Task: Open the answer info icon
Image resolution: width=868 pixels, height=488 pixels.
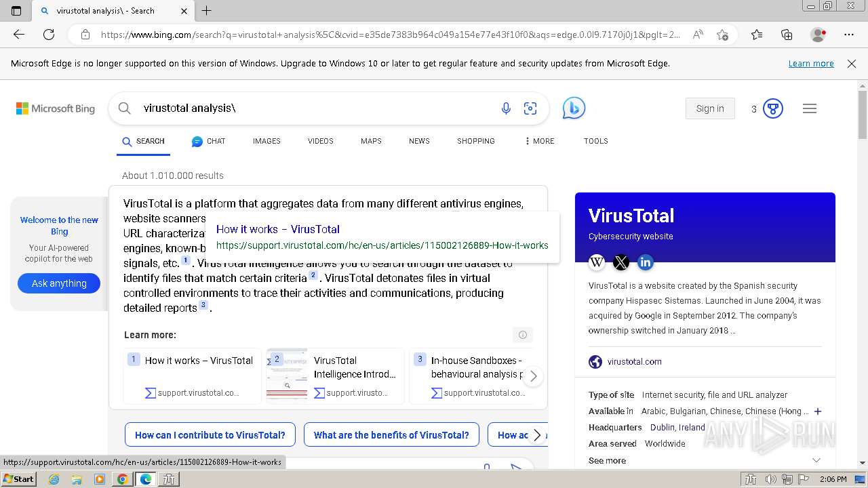Action: coord(523,335)
